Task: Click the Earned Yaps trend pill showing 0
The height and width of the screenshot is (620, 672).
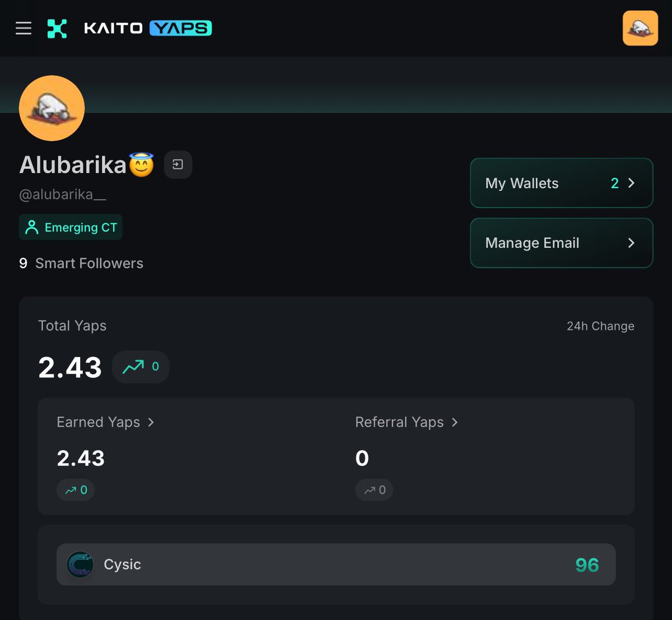Action: pos(76,490)
